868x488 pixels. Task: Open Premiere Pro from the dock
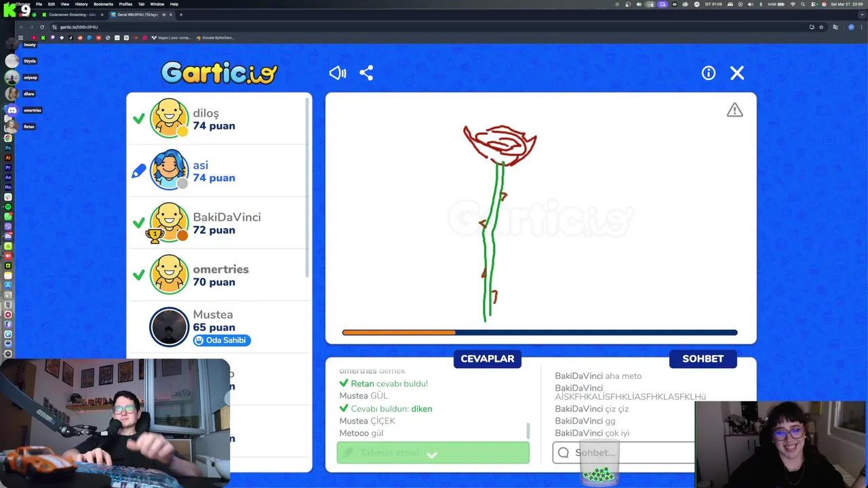coord(8,167)
